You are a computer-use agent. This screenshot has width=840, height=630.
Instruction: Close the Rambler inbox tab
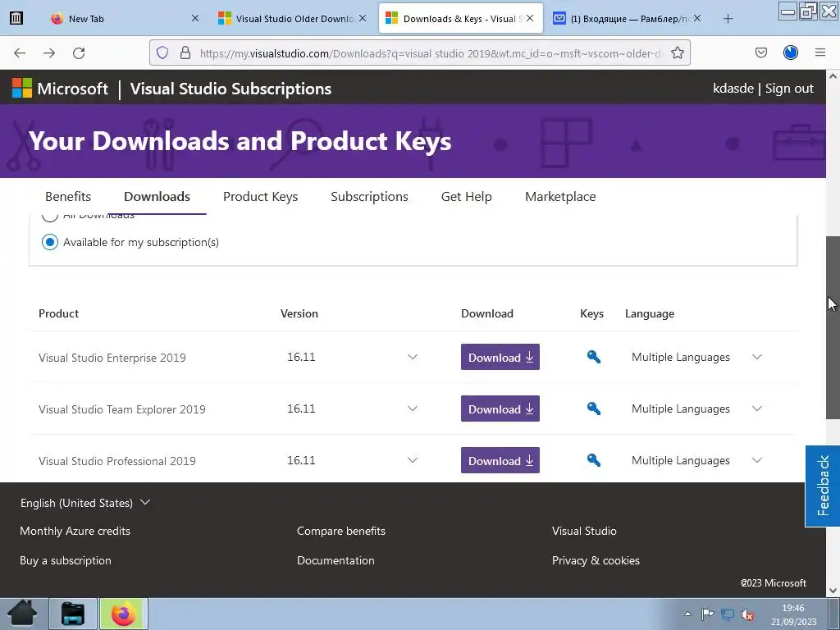point(697,18)
